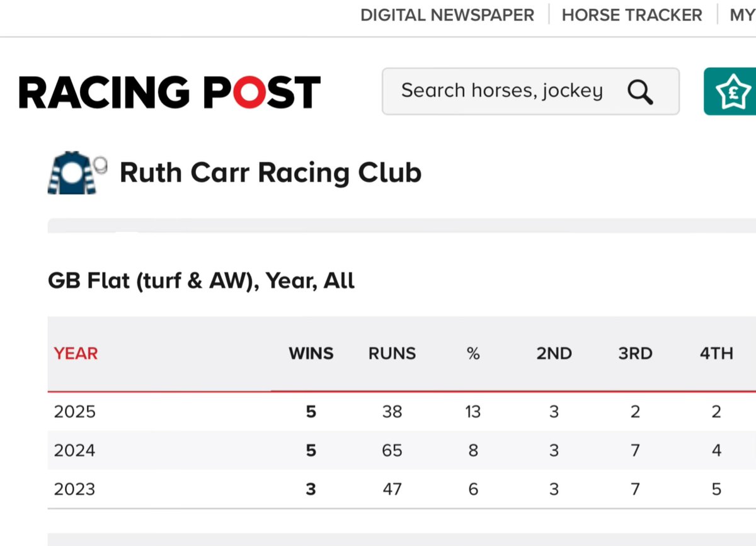
Task: Sort the table by RUNS
Action: (391, 353)
